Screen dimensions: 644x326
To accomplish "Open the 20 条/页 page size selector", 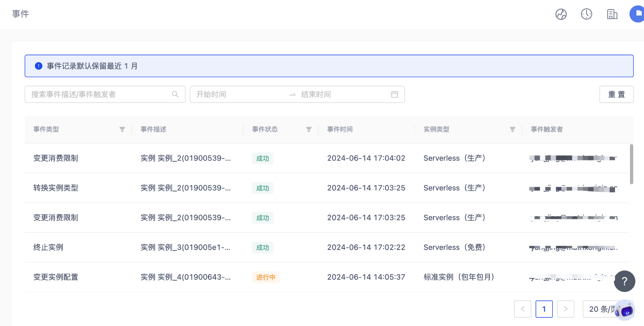I will [601, 309].
